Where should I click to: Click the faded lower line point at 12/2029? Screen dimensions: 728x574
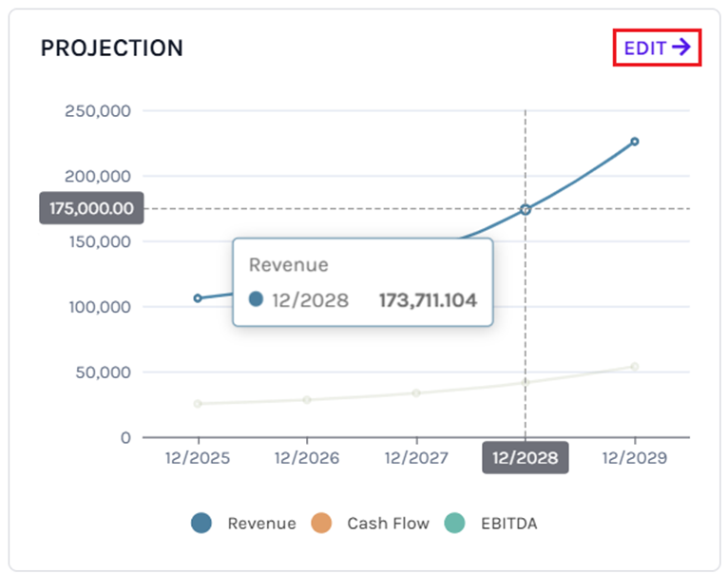pos(635,366)
